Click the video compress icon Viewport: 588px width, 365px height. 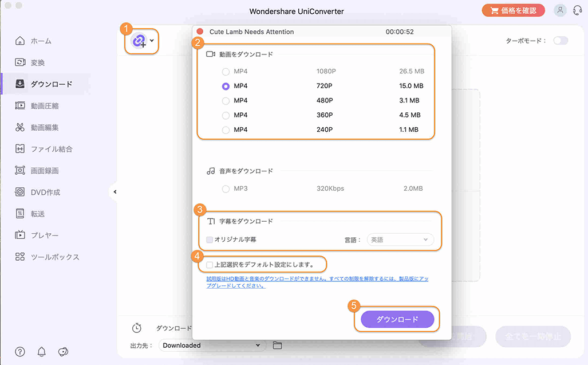pos(20,105)
